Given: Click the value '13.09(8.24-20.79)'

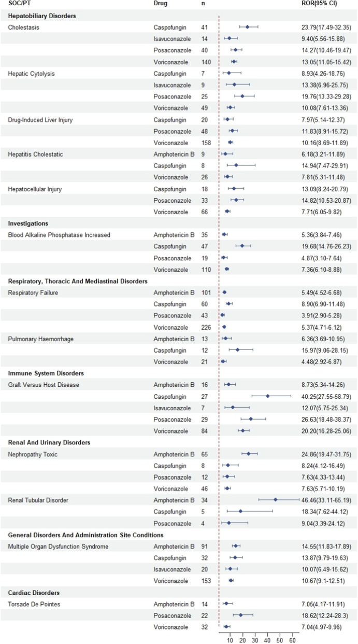Looking at the screenshot, I should pos(318,189).
